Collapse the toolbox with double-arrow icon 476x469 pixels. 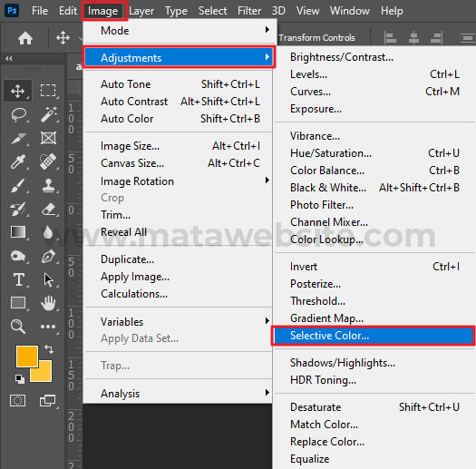pyautogui.click(x=9, y=58)
